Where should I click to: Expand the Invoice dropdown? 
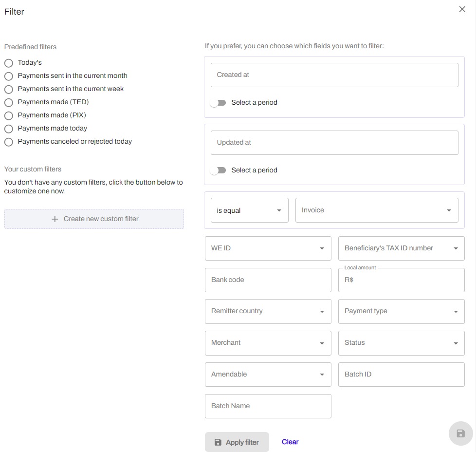[x=377, y=210]
